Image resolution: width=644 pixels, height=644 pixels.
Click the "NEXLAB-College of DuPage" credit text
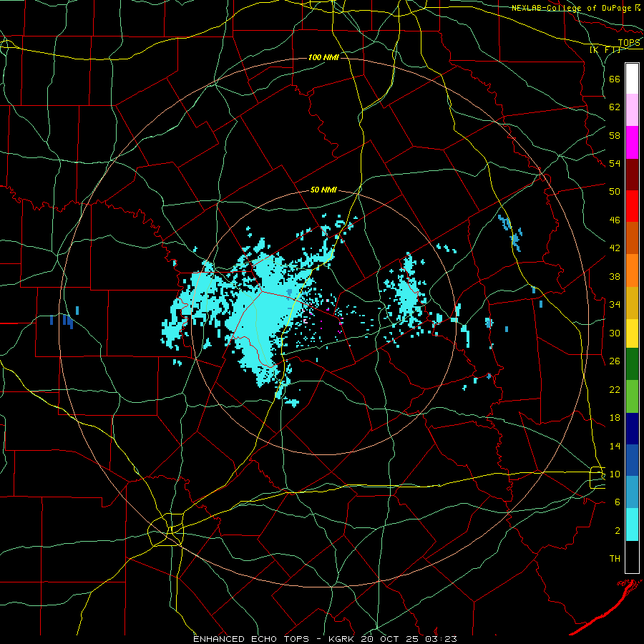[572, 8]
